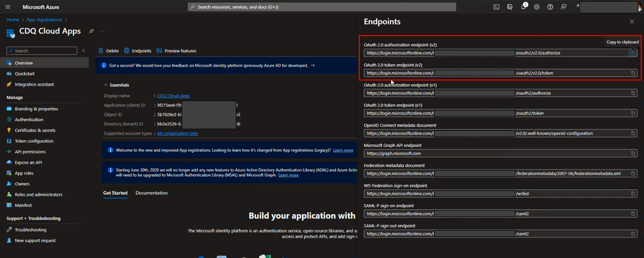Click the Delete toolbar button
This screenshot has height=258, width=644.
[109, 51]
